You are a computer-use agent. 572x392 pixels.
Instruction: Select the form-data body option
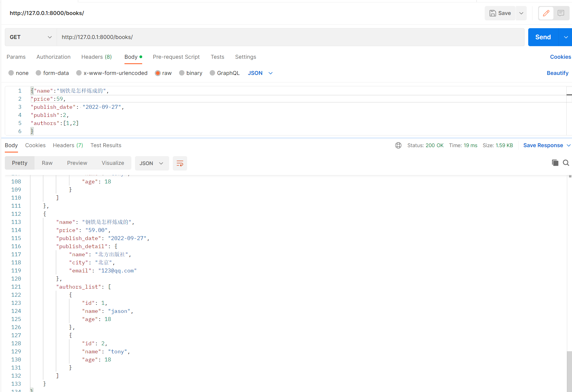point(38,73)
